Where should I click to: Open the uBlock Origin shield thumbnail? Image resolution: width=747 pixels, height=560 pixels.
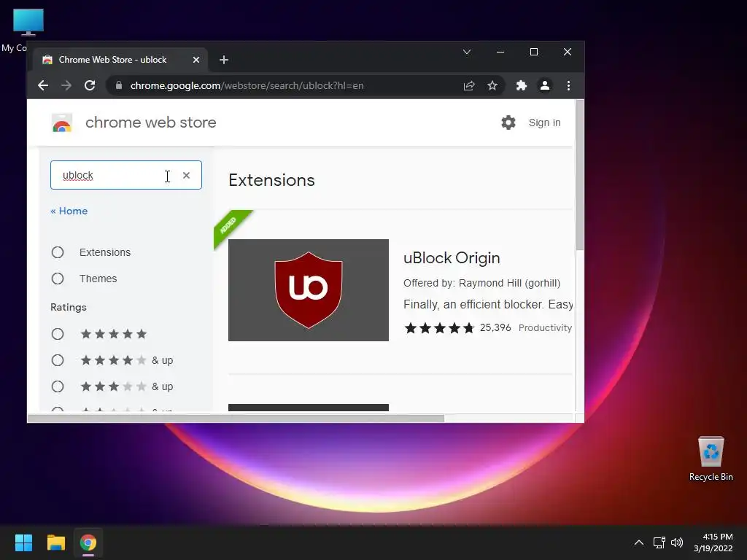click(x=309, y=290)
